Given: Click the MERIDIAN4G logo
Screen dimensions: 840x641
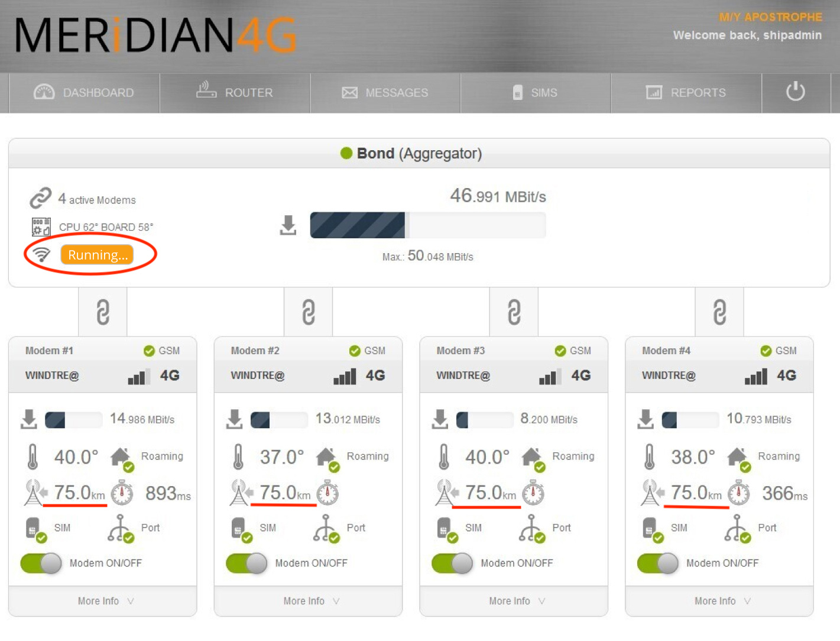Looking at the screenshot, I should pos(155,35).
